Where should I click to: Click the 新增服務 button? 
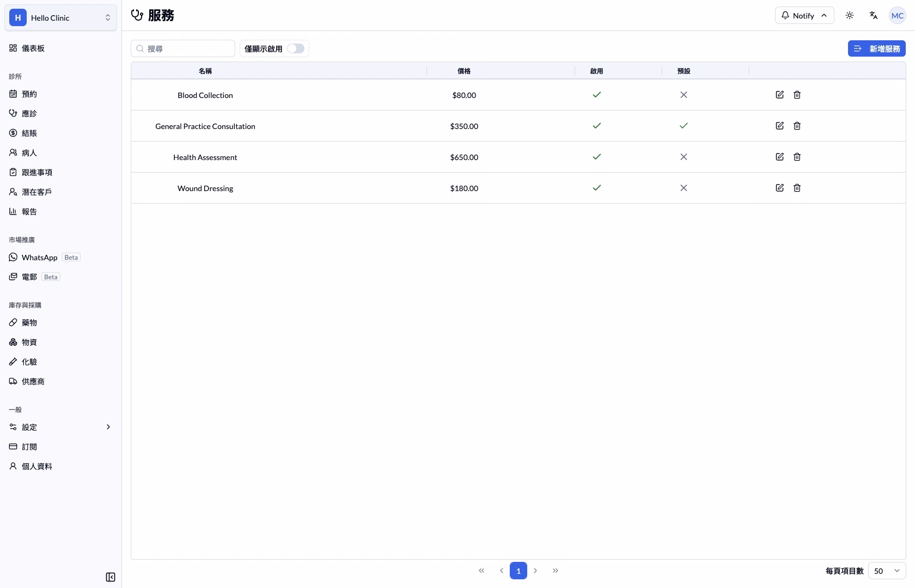[877, 48]
